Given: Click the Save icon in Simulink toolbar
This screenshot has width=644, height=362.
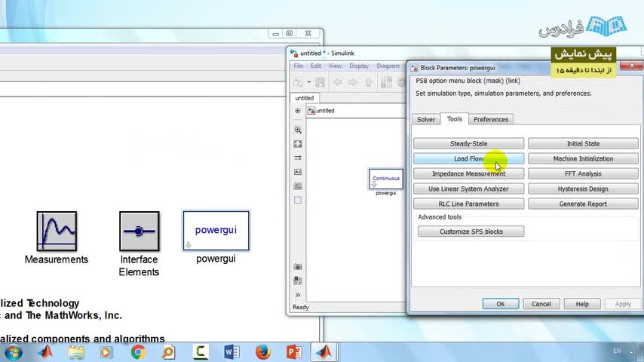Looking at the screenshot, I should tap(320, 82).
